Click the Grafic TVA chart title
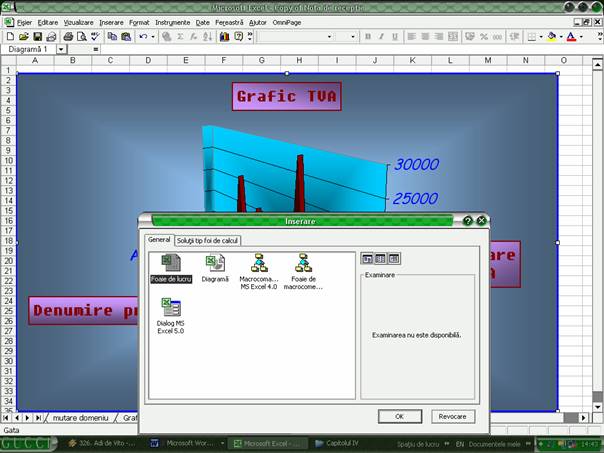Image resolution: width=604 pixels, height=453 pixels. (287, 96)
